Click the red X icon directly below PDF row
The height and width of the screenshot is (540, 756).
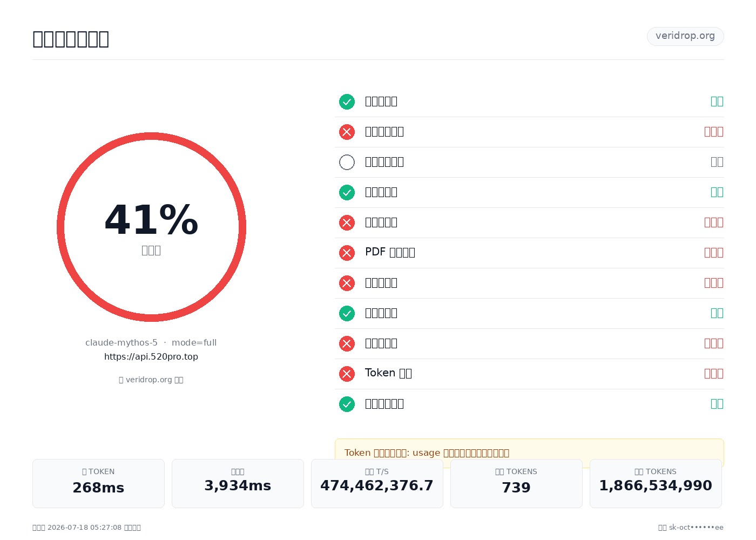click(x=347, y=283)
